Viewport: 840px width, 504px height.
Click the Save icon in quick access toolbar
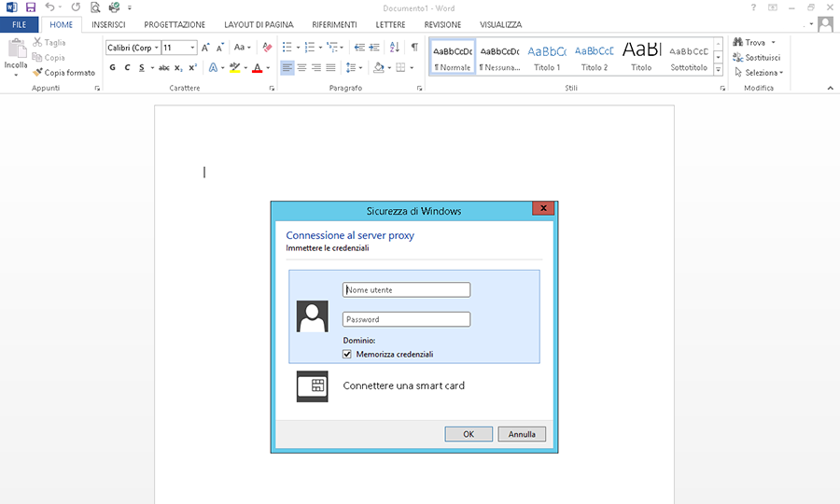pos(31,7)
